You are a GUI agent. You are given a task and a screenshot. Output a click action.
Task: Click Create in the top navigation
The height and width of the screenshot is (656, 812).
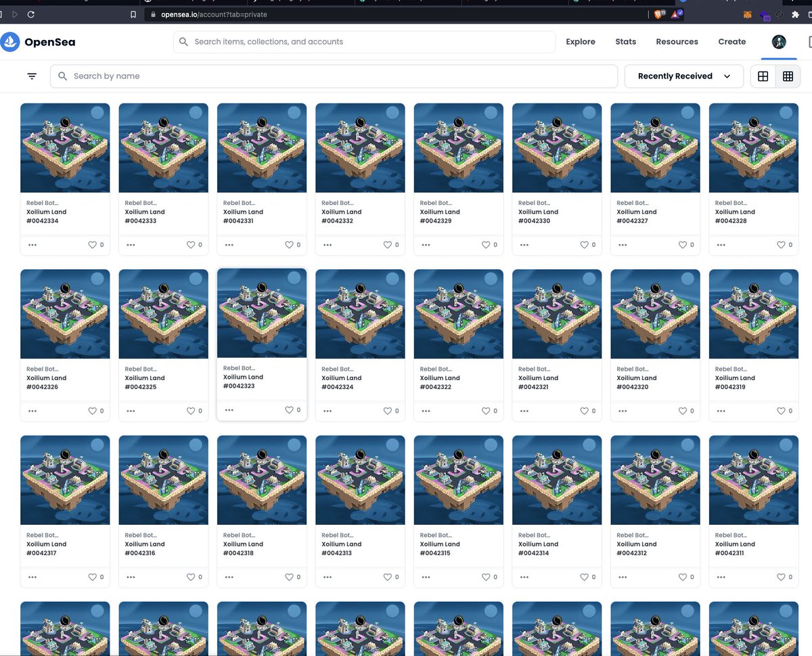[732, 42]
